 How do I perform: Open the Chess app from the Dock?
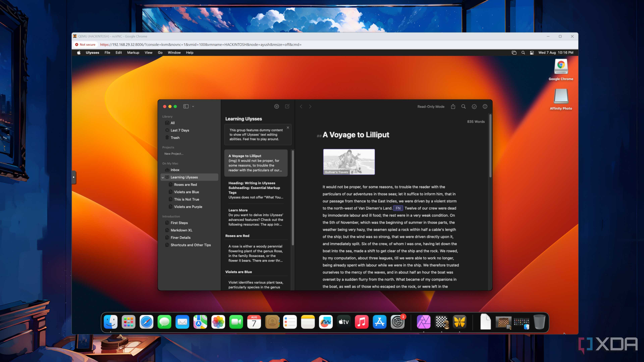(442, 322)
